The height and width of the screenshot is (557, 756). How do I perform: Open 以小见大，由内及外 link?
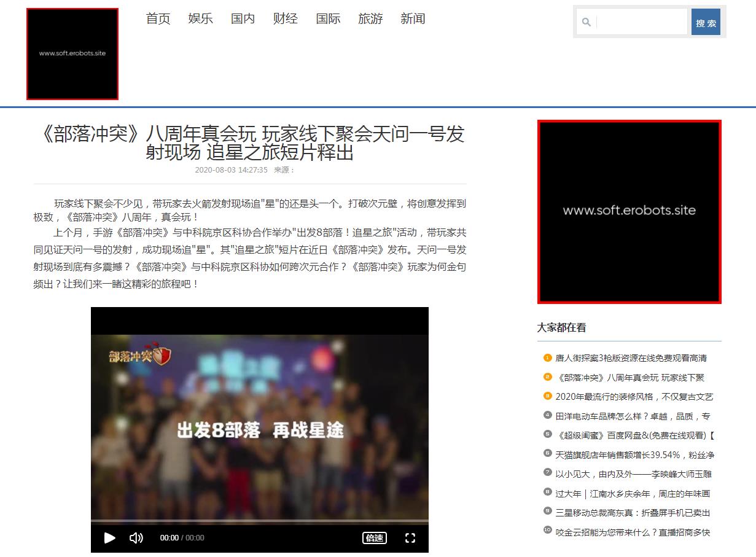pos(633,474)
